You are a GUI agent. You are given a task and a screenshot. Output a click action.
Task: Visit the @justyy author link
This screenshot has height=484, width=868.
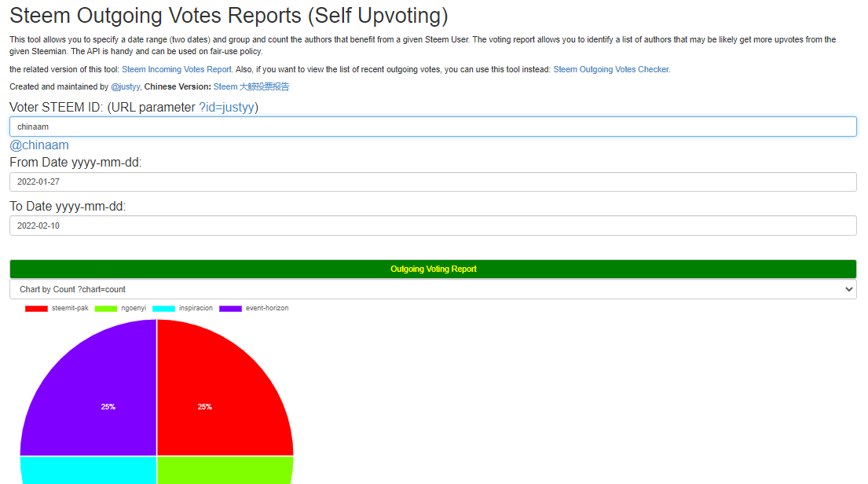pos(125,86)
